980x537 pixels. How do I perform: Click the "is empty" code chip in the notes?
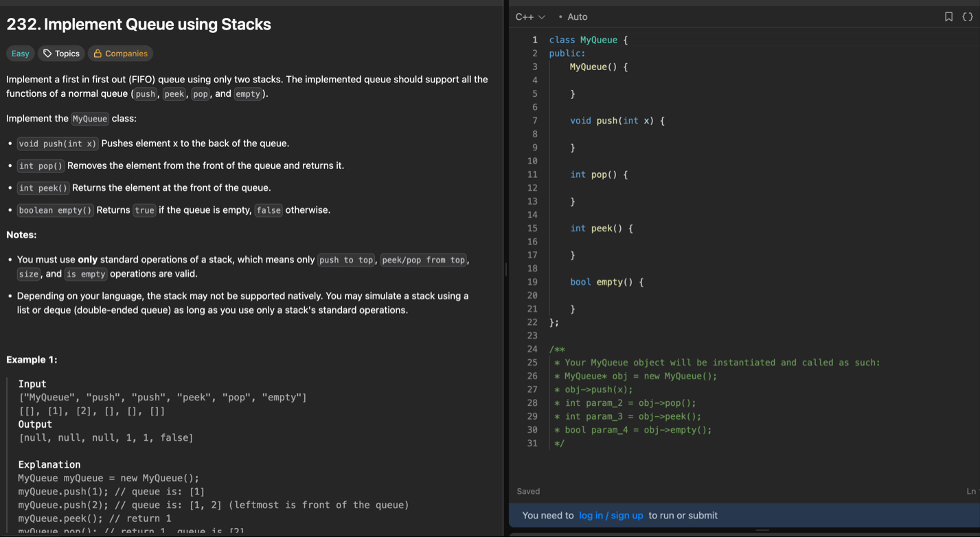(86, 274)
